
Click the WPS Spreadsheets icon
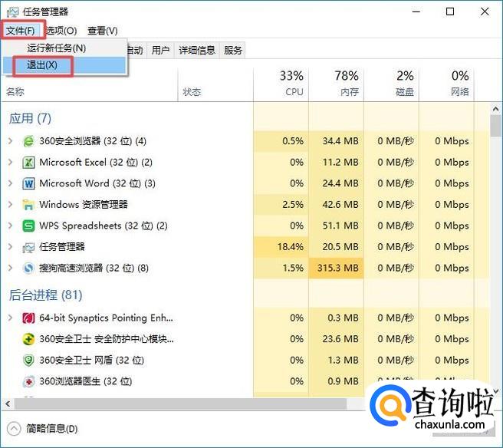(x=28, y=226)
